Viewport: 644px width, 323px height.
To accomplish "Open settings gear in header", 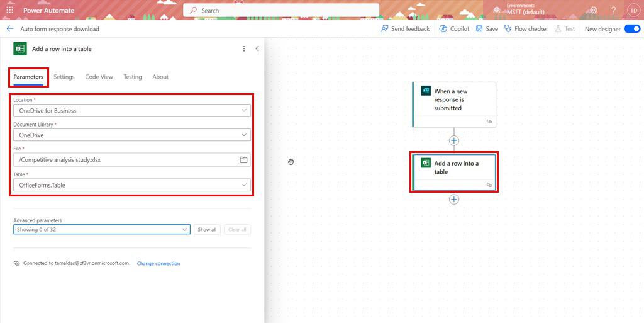I will tap(593, 10).
